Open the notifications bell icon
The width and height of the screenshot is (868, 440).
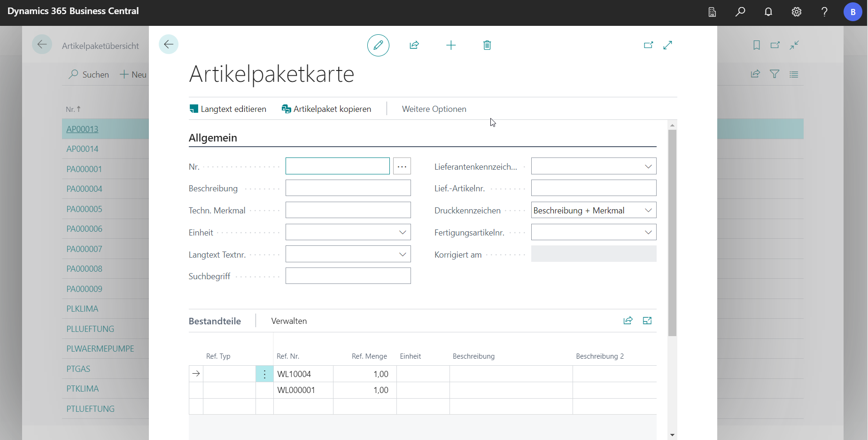pos(768,12)
